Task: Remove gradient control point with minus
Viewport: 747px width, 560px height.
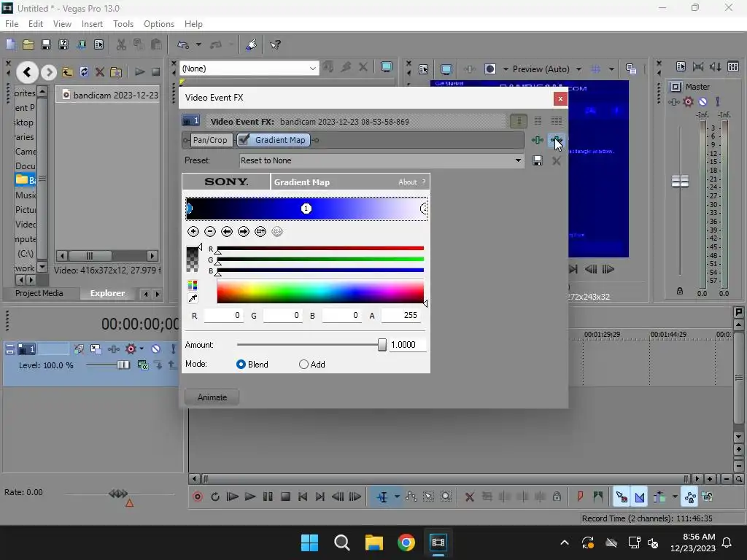Action: [x=209, y=231]
